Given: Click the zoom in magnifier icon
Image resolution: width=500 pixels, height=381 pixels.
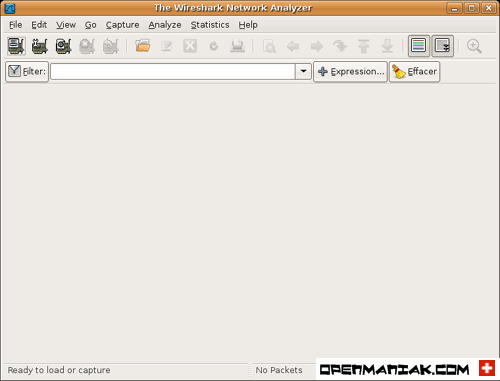Looking at the screenshot, I should [474, 46].
